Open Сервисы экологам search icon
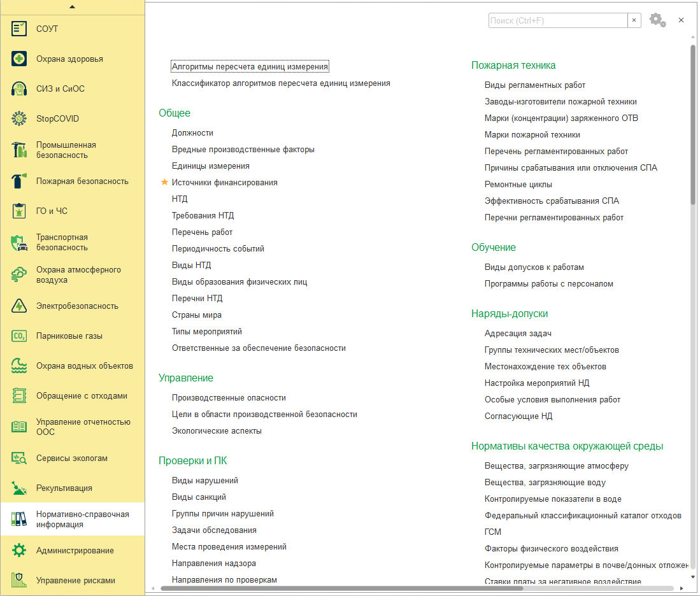Viewport: 700px width, 596px height. point(18,458)
